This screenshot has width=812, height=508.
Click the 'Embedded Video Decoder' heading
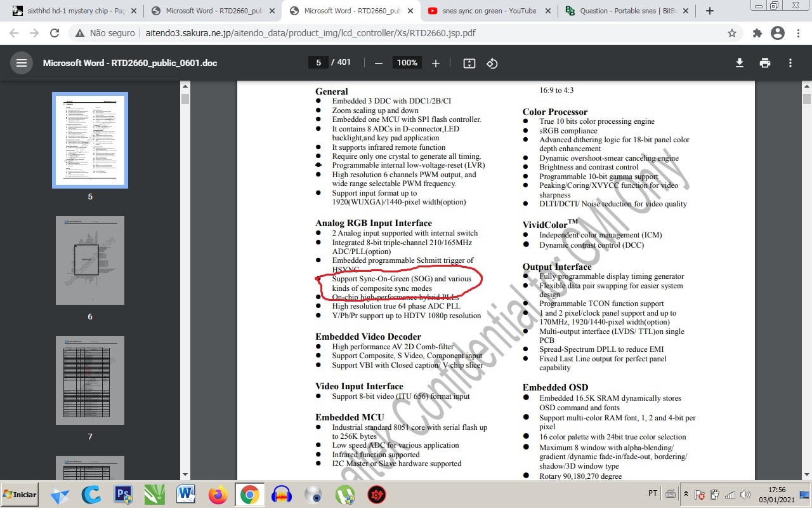[368, 337]
